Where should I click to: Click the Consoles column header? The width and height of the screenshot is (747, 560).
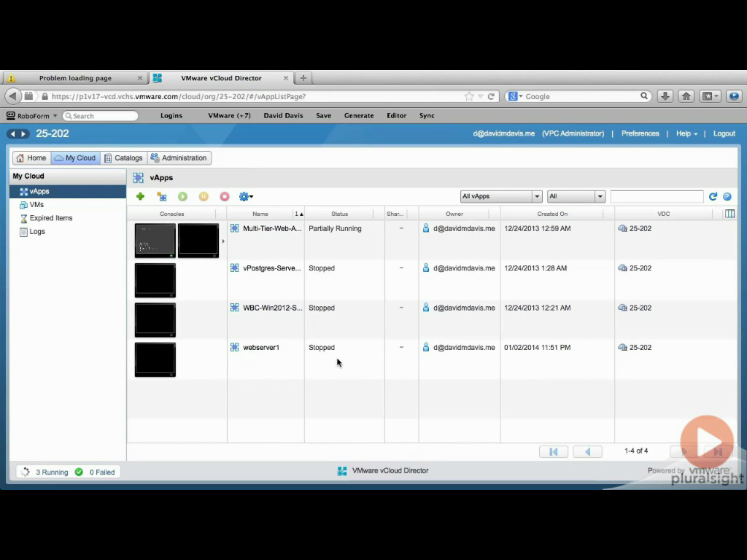(172, 214)
